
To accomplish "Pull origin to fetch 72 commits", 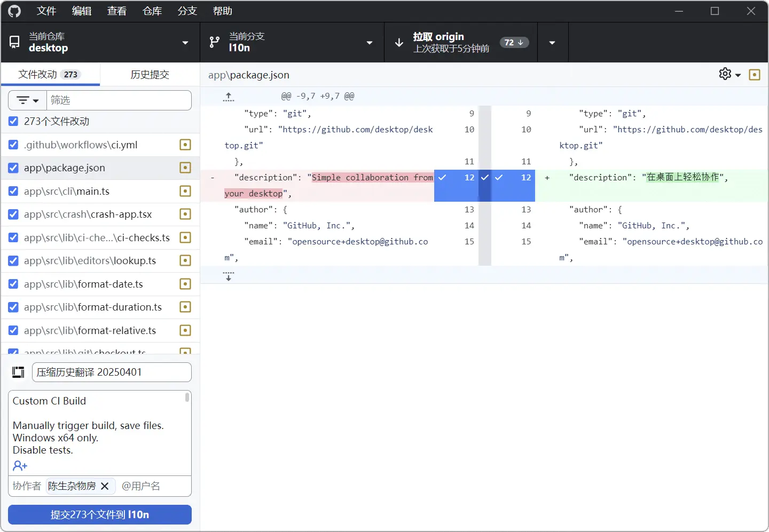I will [x=461, y=42].
